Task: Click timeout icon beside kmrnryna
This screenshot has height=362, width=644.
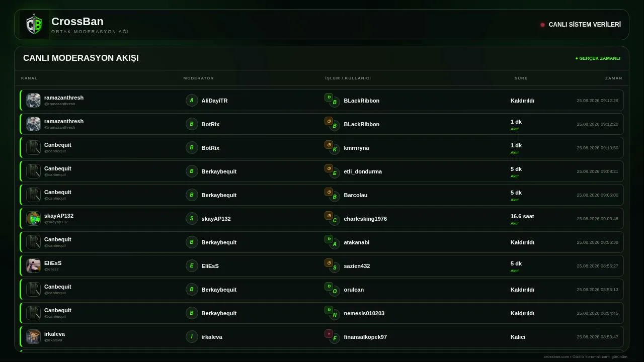Action: [x=329, y=144]
